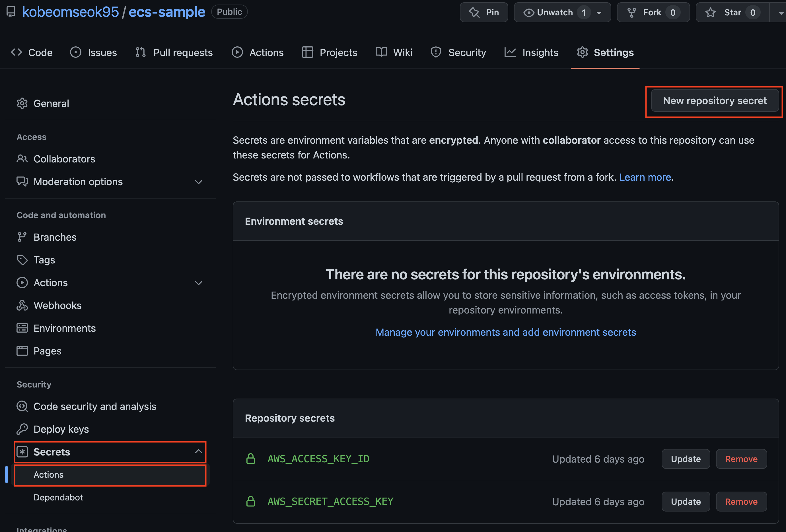
Task: Click the Deploy keys key icon
Action: point(22,429)
